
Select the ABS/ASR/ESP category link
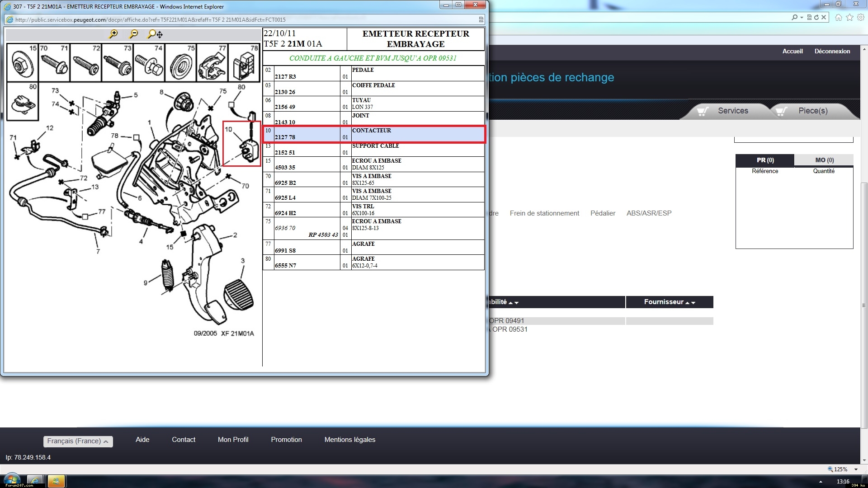pyautogui.click(x=649, y=213)
